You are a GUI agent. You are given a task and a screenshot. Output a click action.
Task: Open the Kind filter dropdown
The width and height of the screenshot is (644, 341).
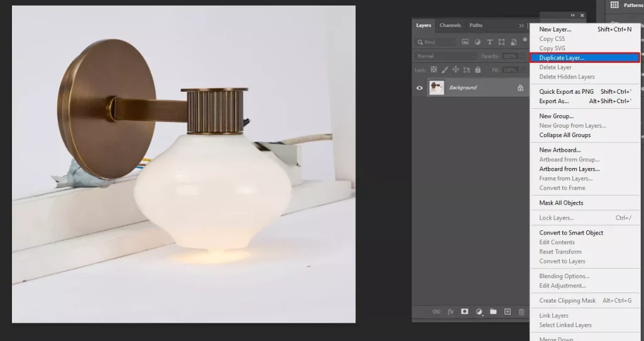[436, 42]
